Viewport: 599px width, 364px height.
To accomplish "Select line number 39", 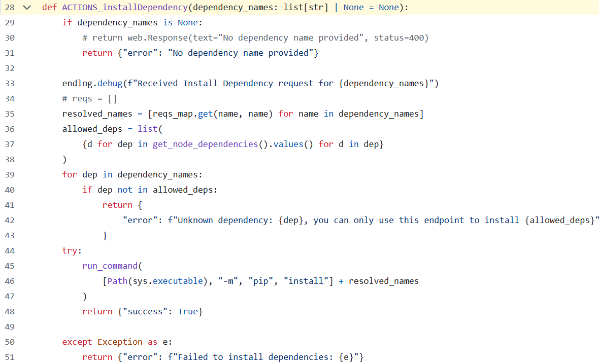I will pos(10,175).
